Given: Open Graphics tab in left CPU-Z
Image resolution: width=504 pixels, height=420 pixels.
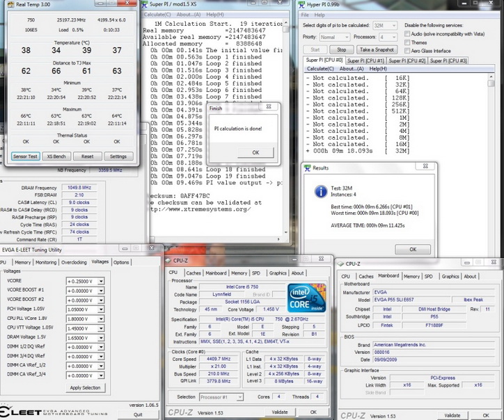Looking at the screenshot, I should point(278,273).
